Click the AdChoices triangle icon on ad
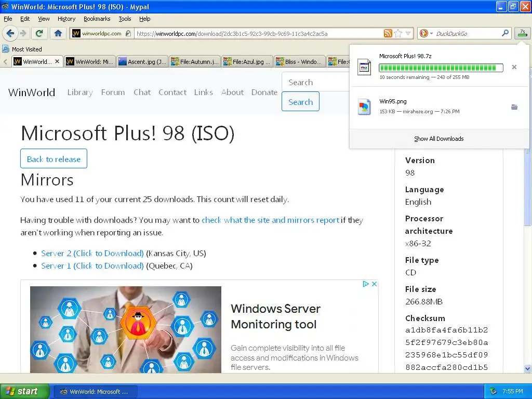The width and height of the screenshot is (532, 399). click(366, 284)
